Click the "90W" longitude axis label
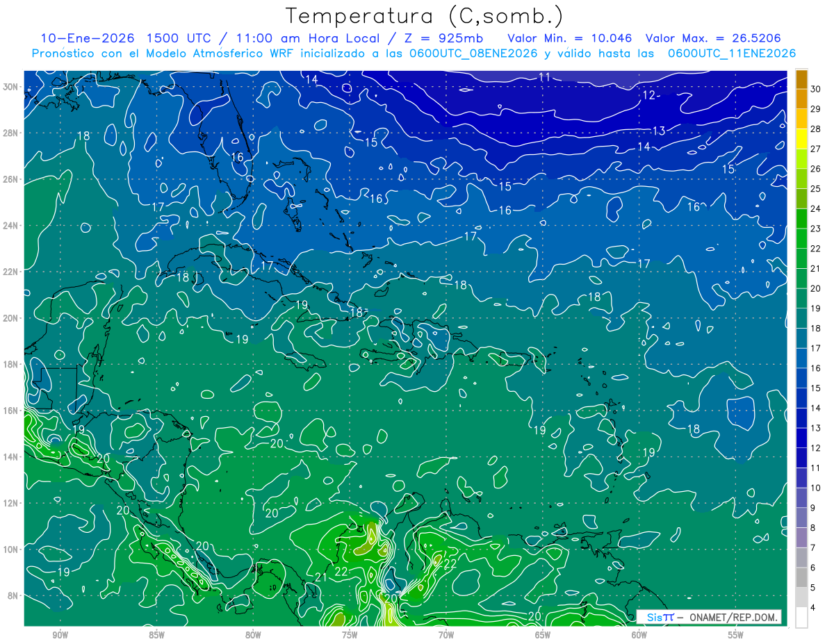Viewport: 834px width, 644px height. 60,635
